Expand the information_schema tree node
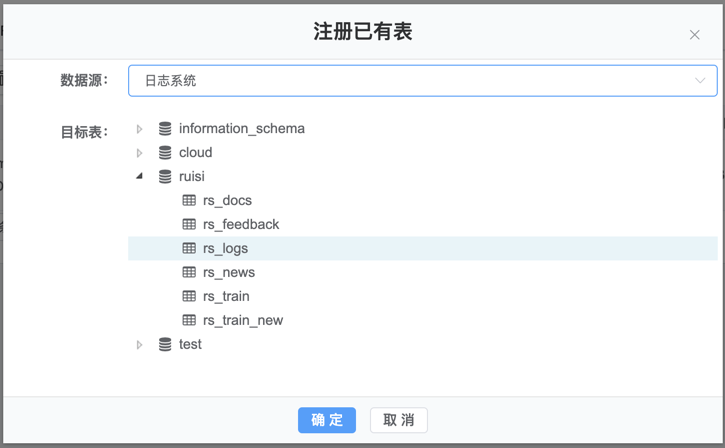This screenshot has width=725, height=448. click(140, 129)
